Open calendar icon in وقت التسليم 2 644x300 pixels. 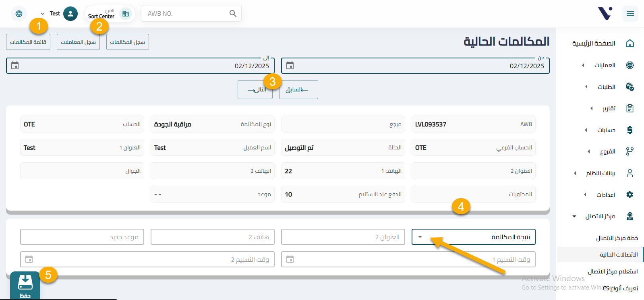[29, 259]
